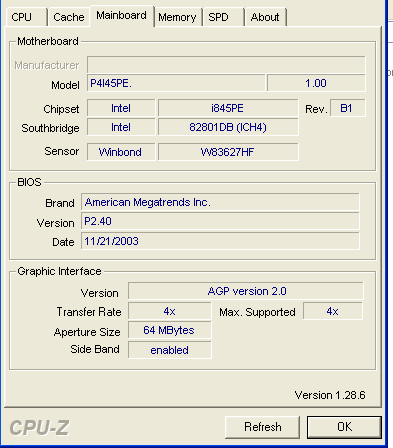Click the BIOS date 11/21/2003

[220, 241]
